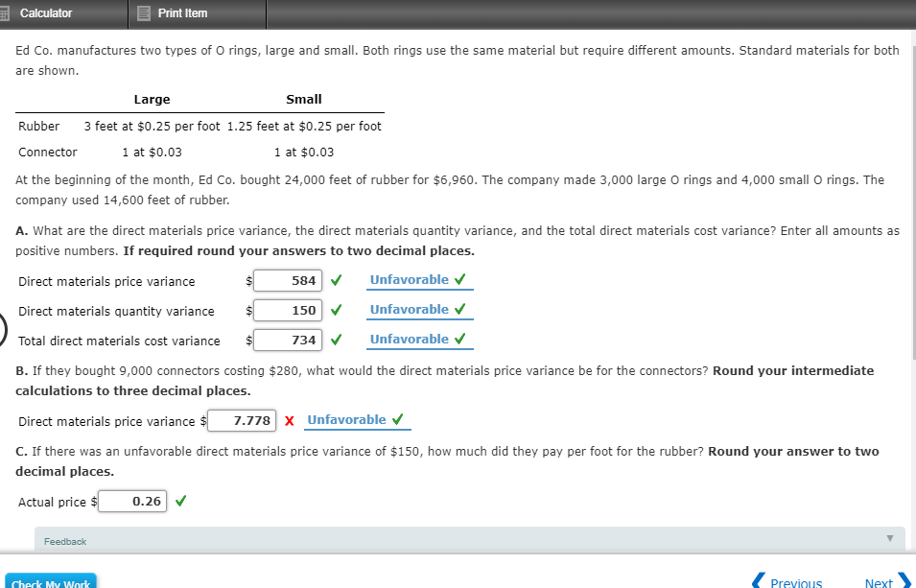Click the red X next to 7.778
The image size is (916, 588).
[292, 420]
